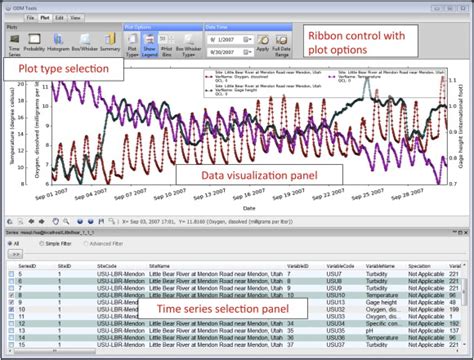
Task: Sort by the SeriesID column header
Action: coord(27,266)
